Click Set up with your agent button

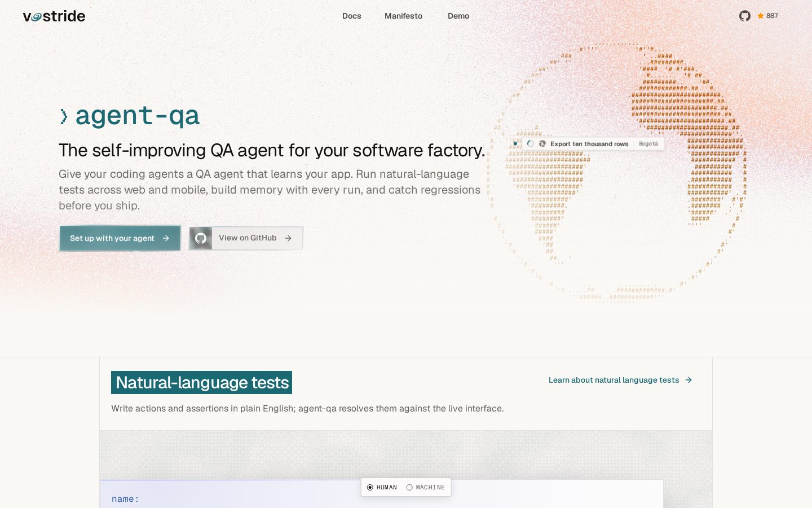tap(120, 238)
